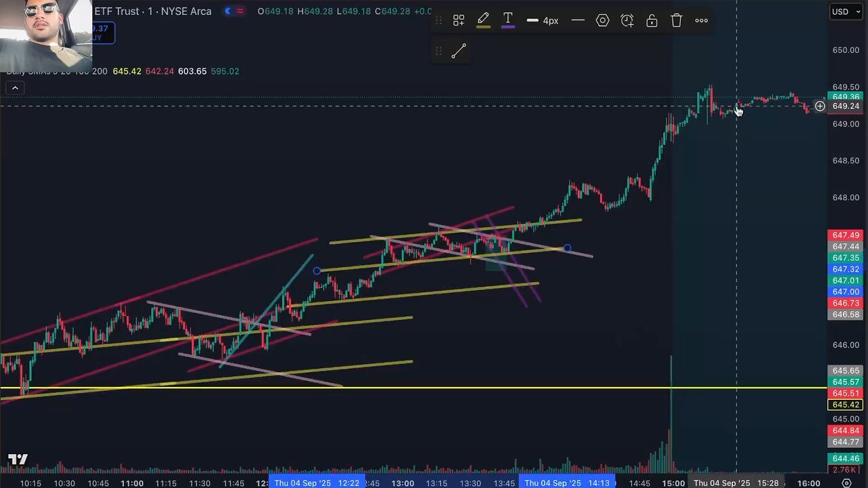Add alert on drawing clock icon
The height and width of the screenshot is (488, 868).
(627, 20)
